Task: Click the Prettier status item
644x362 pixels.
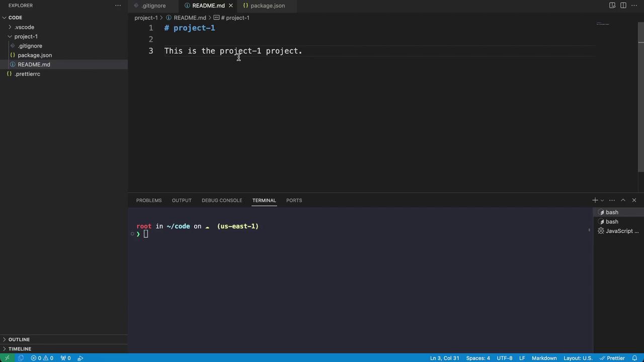Action: click(612, 358)
